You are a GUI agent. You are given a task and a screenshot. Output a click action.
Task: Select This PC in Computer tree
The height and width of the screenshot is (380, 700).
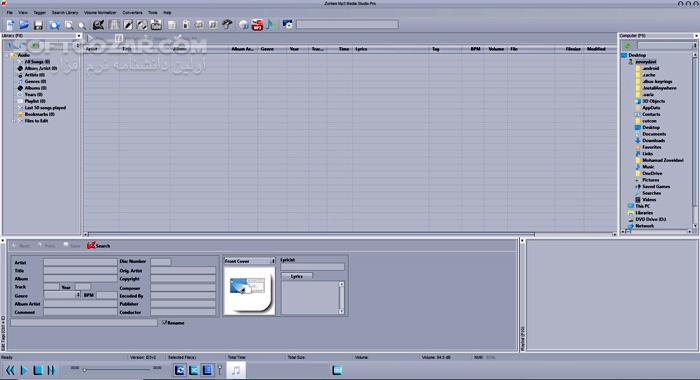pos(643,206)
